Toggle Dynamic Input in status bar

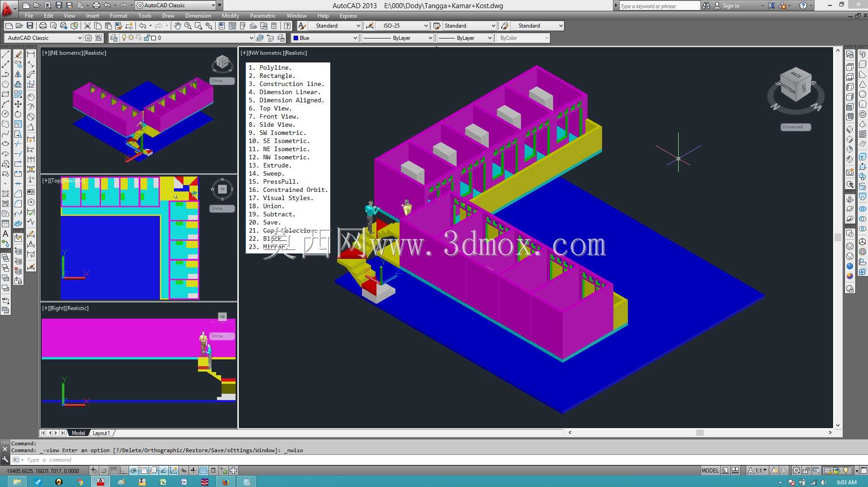(183, 470)
